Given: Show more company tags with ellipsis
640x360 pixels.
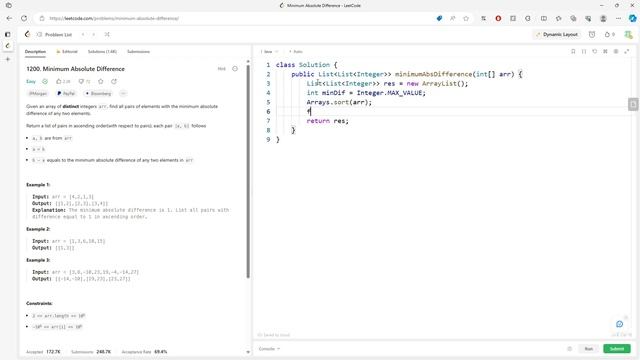Looking at the screenshot, I should click(123, 93).
